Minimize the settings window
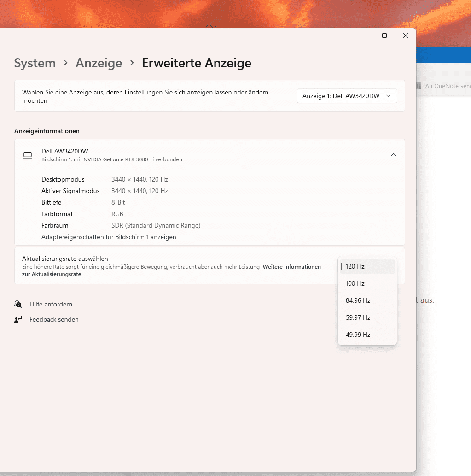Image resolution: width=471 pixels, height=476 pixels. click(x=363, y=35)
